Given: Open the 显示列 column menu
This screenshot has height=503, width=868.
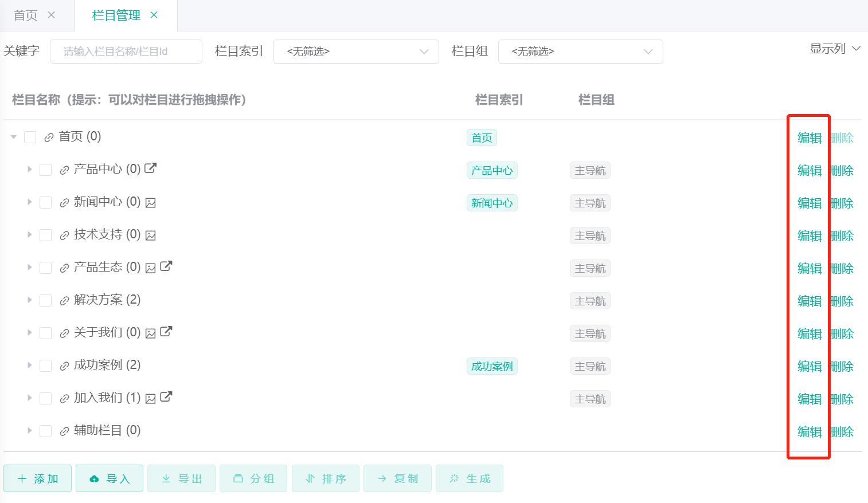Looking at the screenshot, I should tap(834, 49).
